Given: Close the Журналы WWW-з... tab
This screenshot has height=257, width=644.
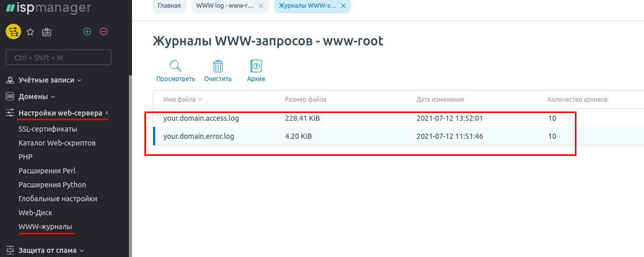Looking at the screenshot, I should tap(343, 6).
